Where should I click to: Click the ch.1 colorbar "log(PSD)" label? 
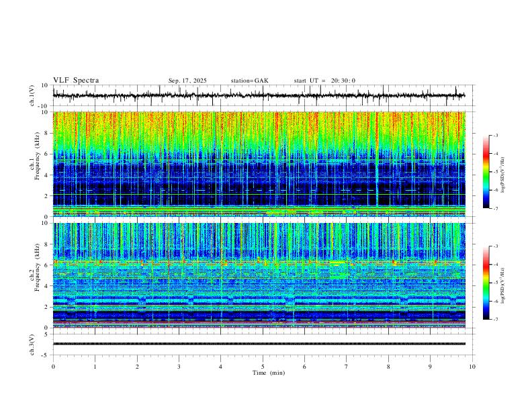(503, 175)
